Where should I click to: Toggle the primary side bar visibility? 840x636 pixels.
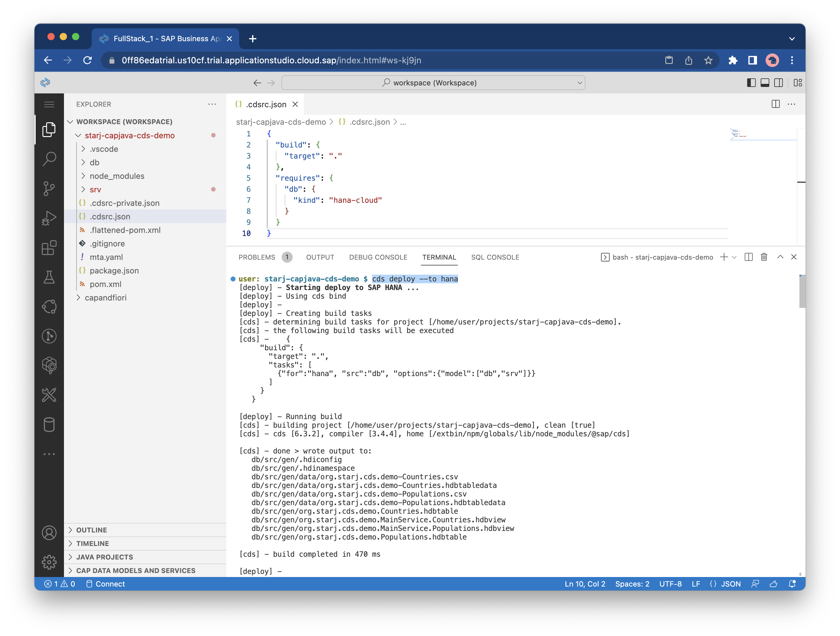[x=751, y=83]
